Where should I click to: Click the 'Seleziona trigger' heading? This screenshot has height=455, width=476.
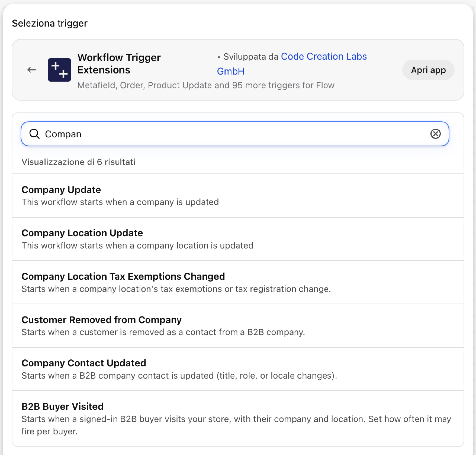pyautogui.click(x=50, y=23)
